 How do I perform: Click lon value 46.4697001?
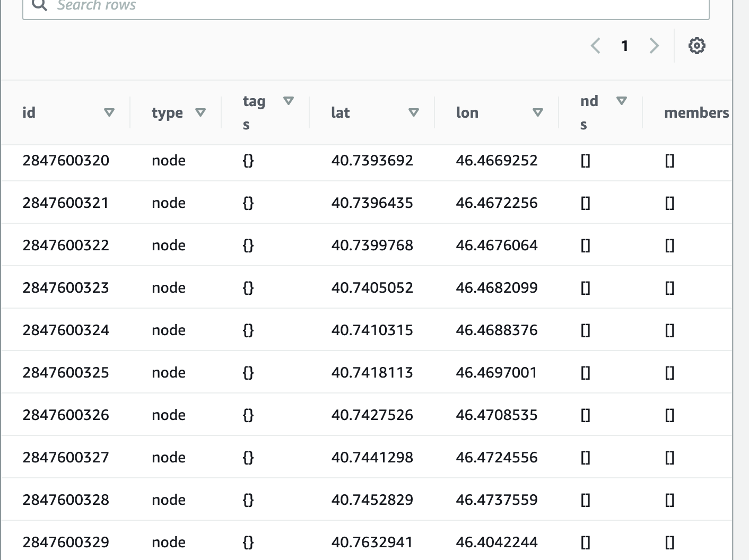[497, 372]
